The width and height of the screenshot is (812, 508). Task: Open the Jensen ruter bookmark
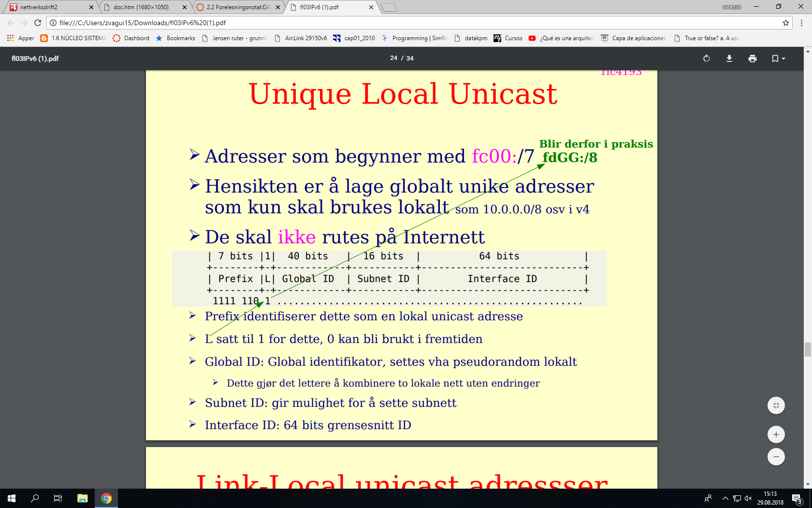click(x=234, y=38)
